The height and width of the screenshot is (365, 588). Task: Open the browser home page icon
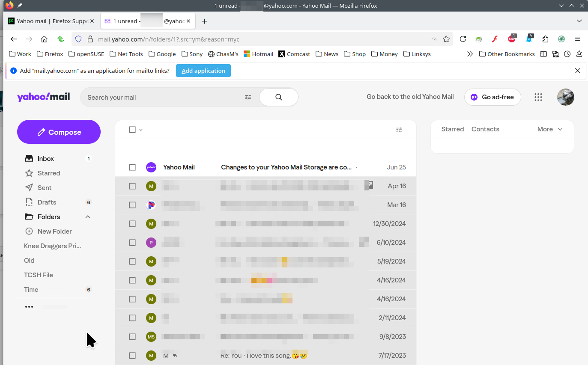[45, 39]
